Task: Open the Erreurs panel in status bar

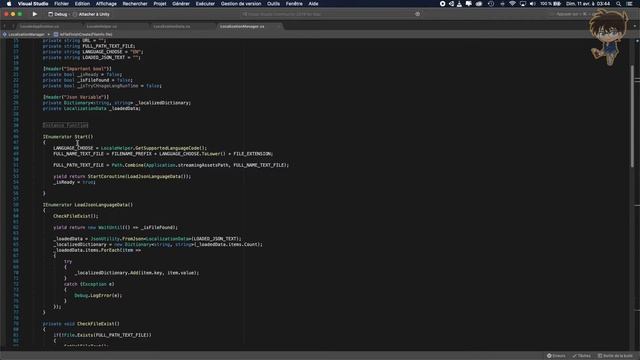Action: [556, 356]
